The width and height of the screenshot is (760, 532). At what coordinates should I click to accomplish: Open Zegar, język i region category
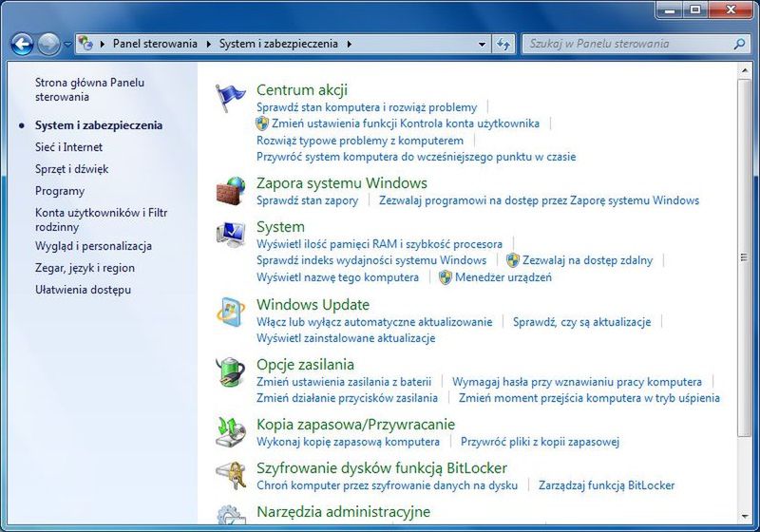coord(85,268)
